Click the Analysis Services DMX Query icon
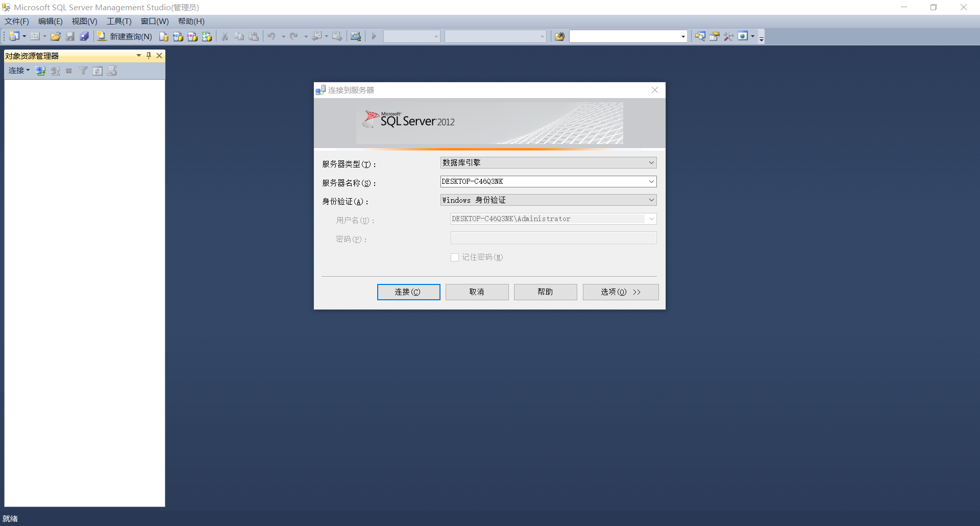980x526 pixels. (192, 36)
